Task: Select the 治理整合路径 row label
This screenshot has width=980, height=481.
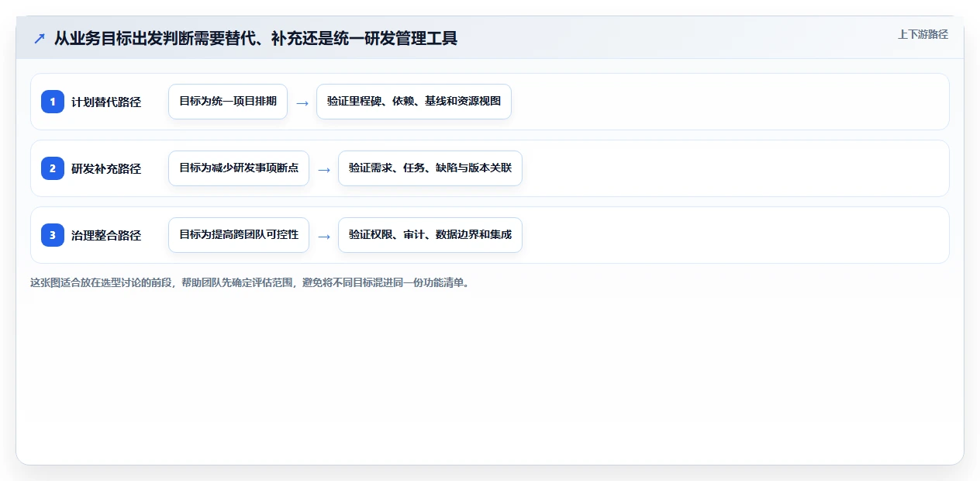Action: [106, 235]
